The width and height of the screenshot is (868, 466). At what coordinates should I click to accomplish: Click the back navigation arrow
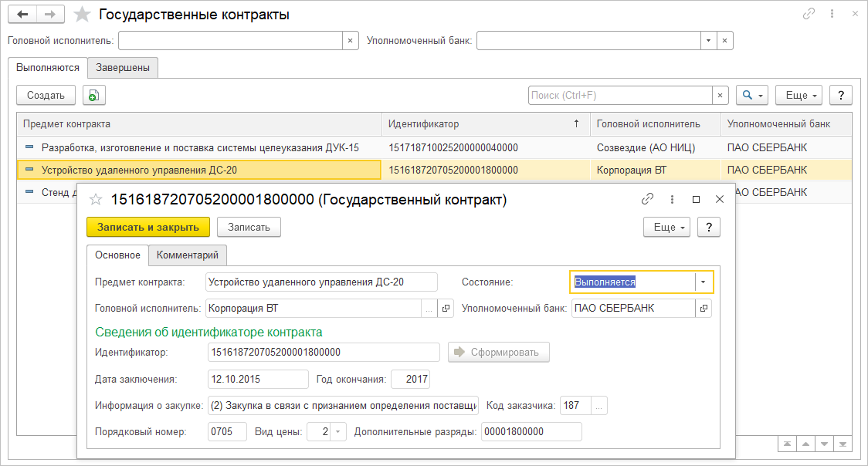click(x=22, y=15)
